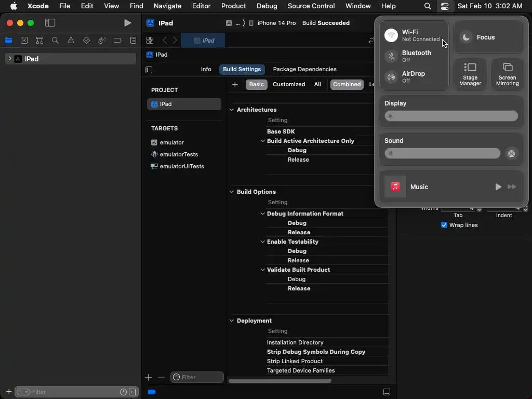Viewport: 532px width, 399px height.
Task: Toggle Wi-Fi in Control Center
Action: coord(391,35)
